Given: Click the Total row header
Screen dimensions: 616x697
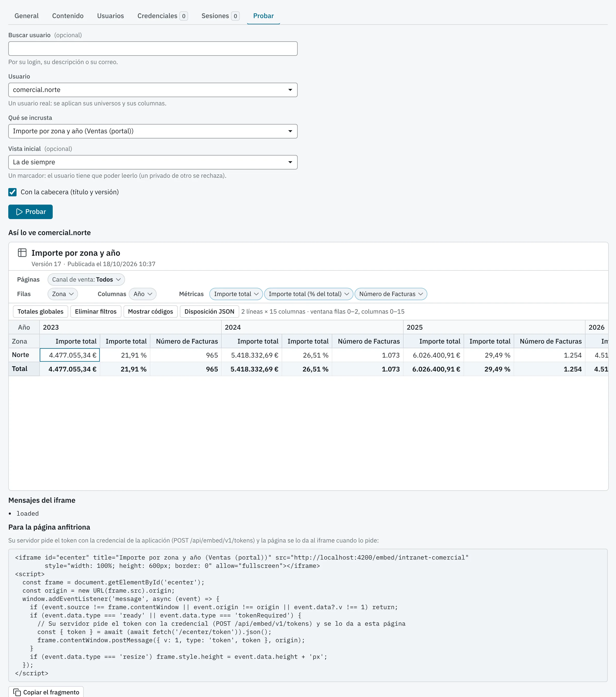Looking at the screenshot, I should [24, 369].
